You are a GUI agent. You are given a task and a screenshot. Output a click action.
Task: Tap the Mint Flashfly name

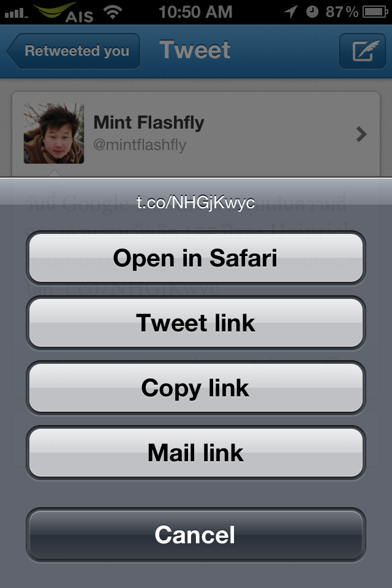coord(149,123)
